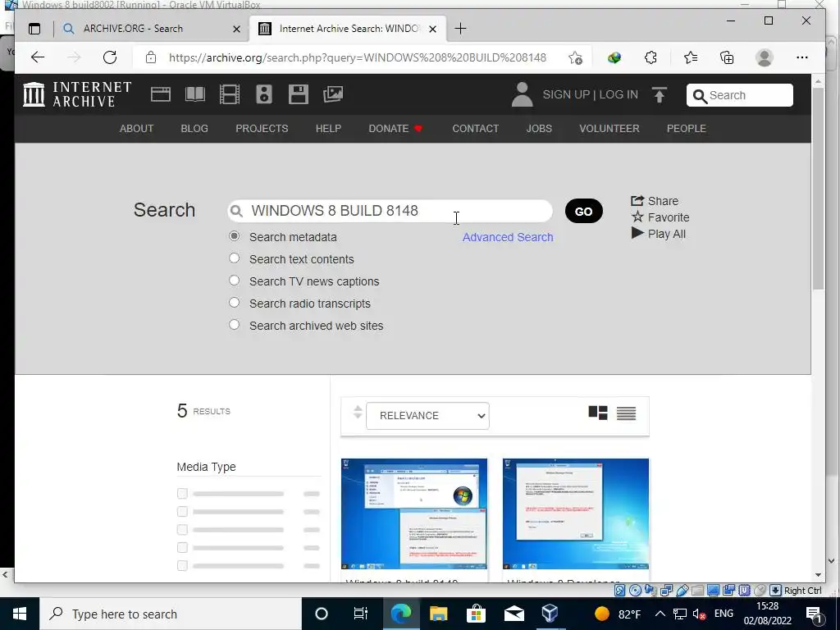
Task: Tick first Media Type checkbox
Action: coord(182,493)
